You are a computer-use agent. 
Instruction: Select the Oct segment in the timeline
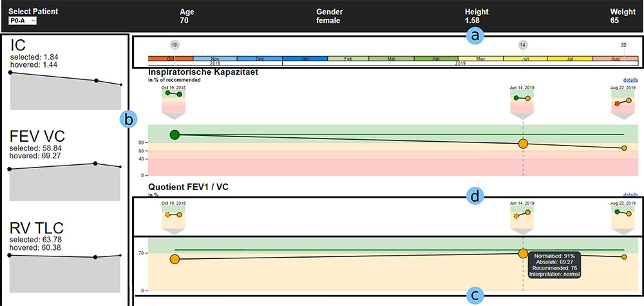pos(171,59)
